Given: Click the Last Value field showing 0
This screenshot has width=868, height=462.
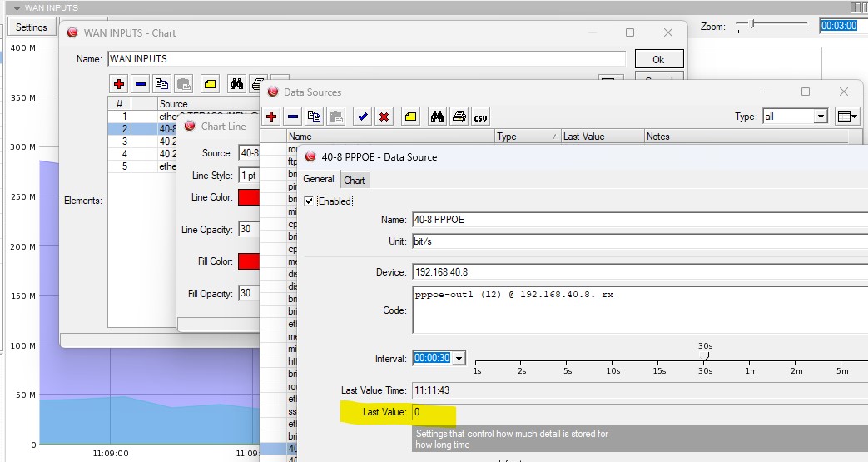Looking at the screenshot, I should 640,411.
